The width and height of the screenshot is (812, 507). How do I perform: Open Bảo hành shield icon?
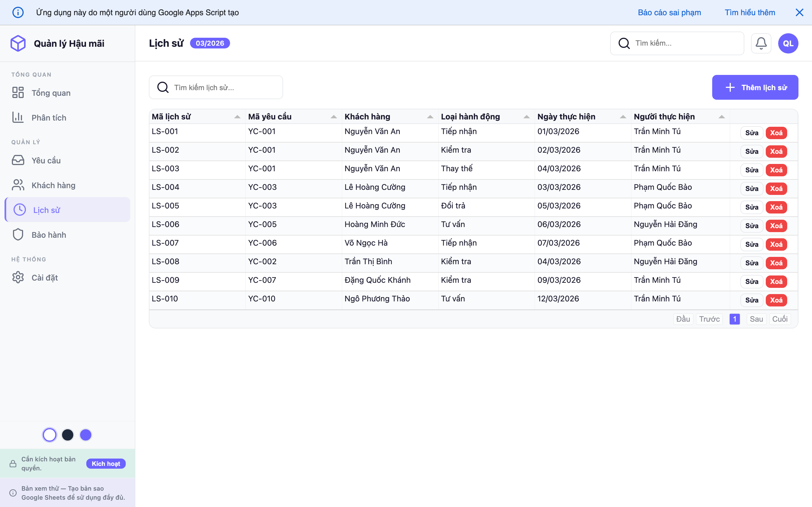(x=18, y=234)
